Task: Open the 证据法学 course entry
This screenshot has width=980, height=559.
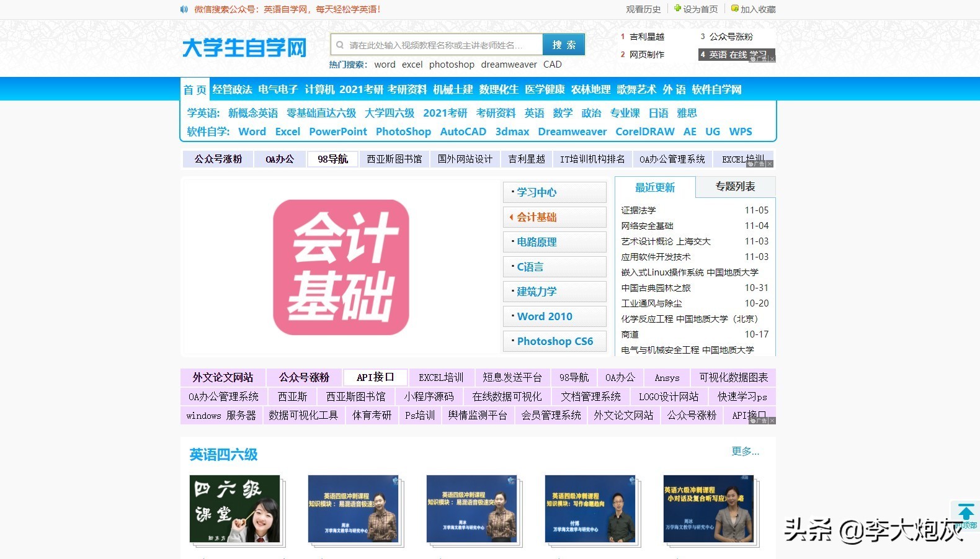Action: click(x=638, y=210)
